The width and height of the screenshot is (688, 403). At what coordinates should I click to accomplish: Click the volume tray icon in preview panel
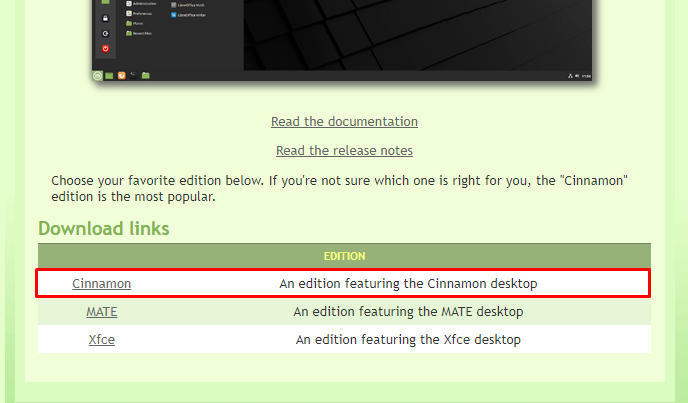pyautogui.click(x=577, y=76)
